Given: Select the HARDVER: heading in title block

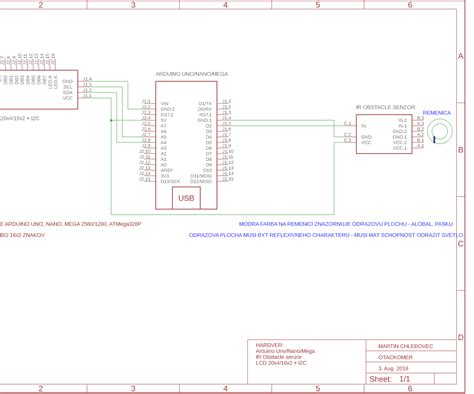Looking at the screenshot, I should pyautogui.click(x=269, y=345).
